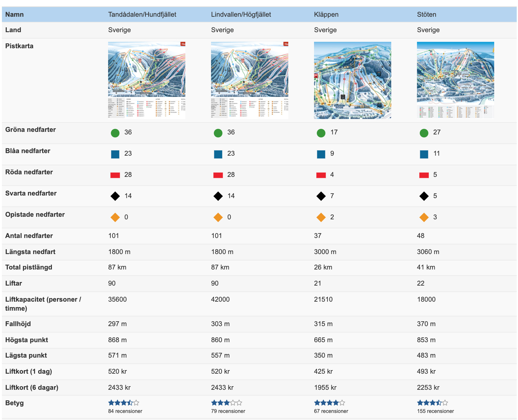Open the Kläppen piste map thumbnail
This screenshot has height=420, width=518.
[352, 80]
